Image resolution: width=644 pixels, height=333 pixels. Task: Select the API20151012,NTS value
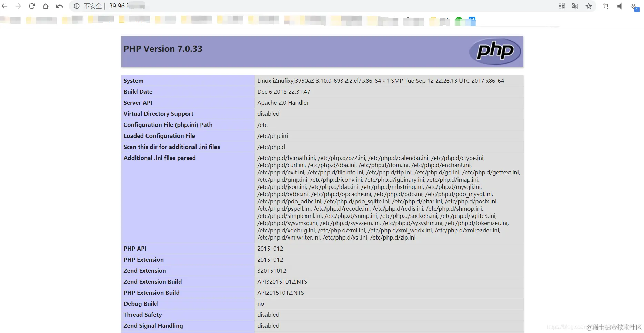pyautogui.click(x=281, y=293)
